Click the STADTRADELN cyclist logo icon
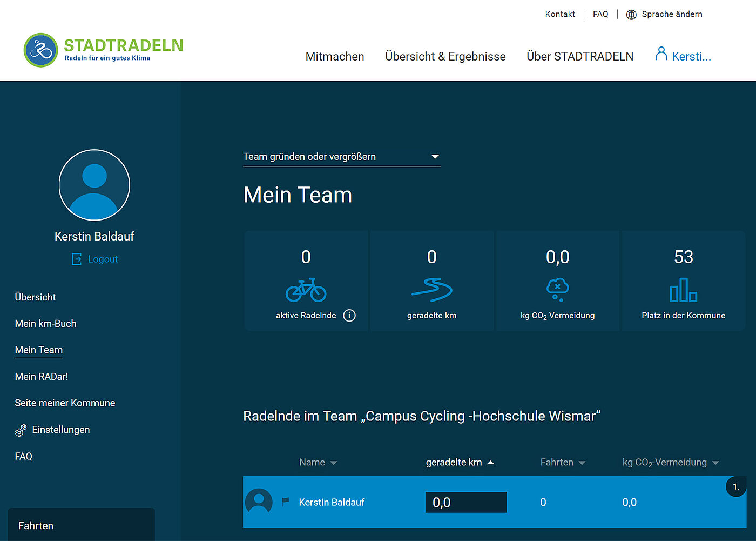Screen dimensions: 756x541 click(40, 50)
